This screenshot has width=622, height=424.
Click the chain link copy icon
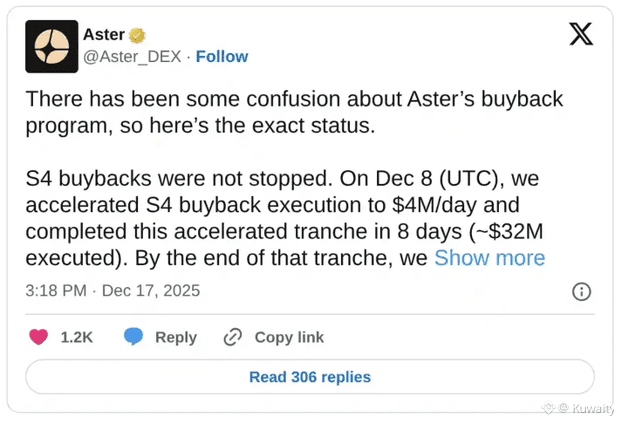click(x=233, y=337)
